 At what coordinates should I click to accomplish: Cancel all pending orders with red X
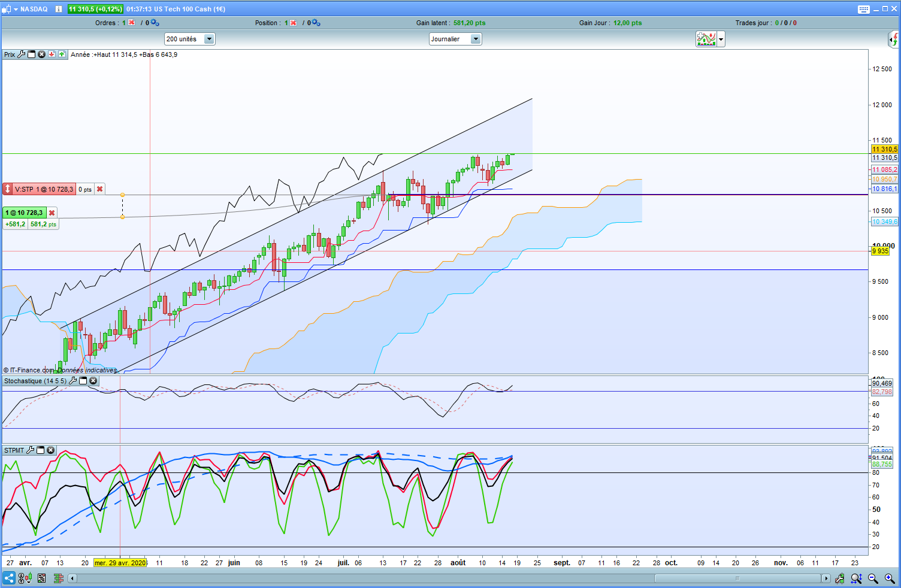coord(132,23)
